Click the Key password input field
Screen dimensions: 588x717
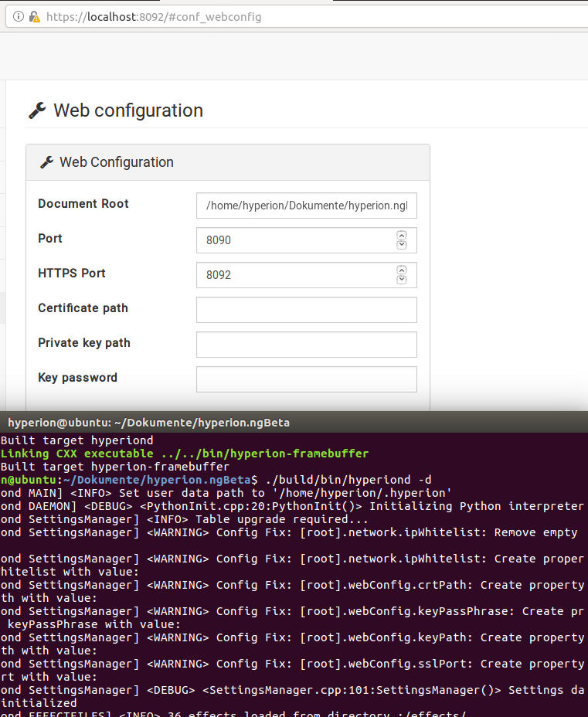tap(306, 379)
